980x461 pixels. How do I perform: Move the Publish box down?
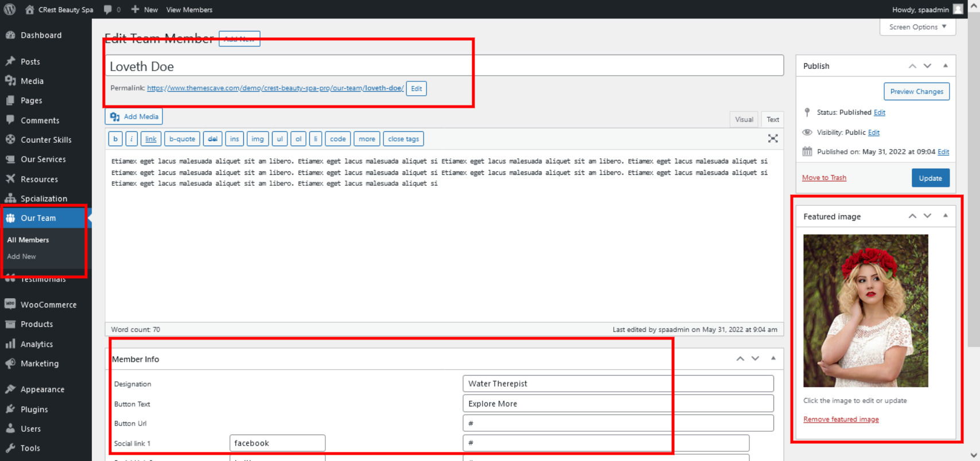(927, 66)
